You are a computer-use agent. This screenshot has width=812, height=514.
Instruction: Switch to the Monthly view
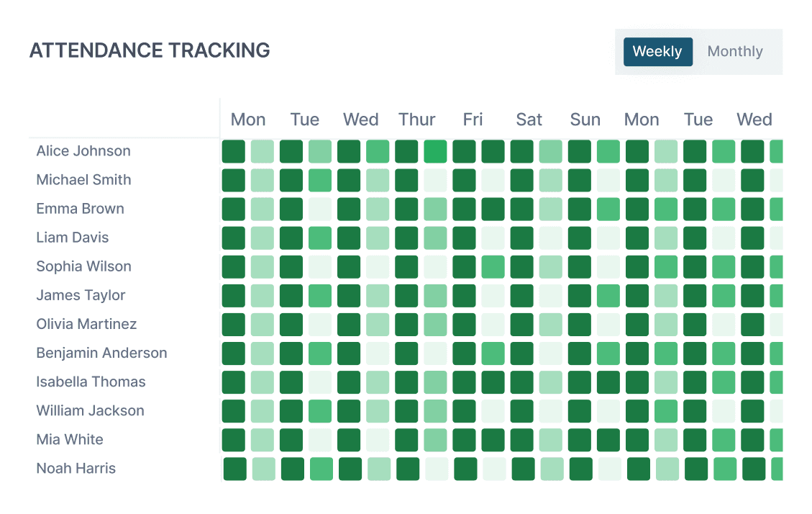(x=735, y=52)
